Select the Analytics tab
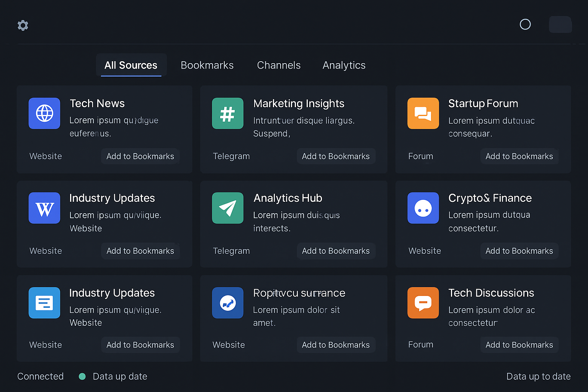 (344, 65)
